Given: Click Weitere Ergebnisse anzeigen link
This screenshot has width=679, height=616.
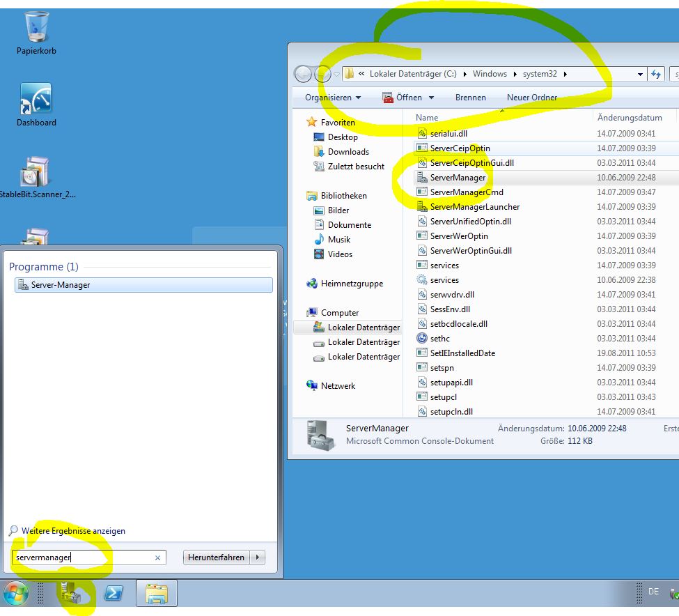Looking at the screenshot, I should pyautogui.click(x=73, y=531).
